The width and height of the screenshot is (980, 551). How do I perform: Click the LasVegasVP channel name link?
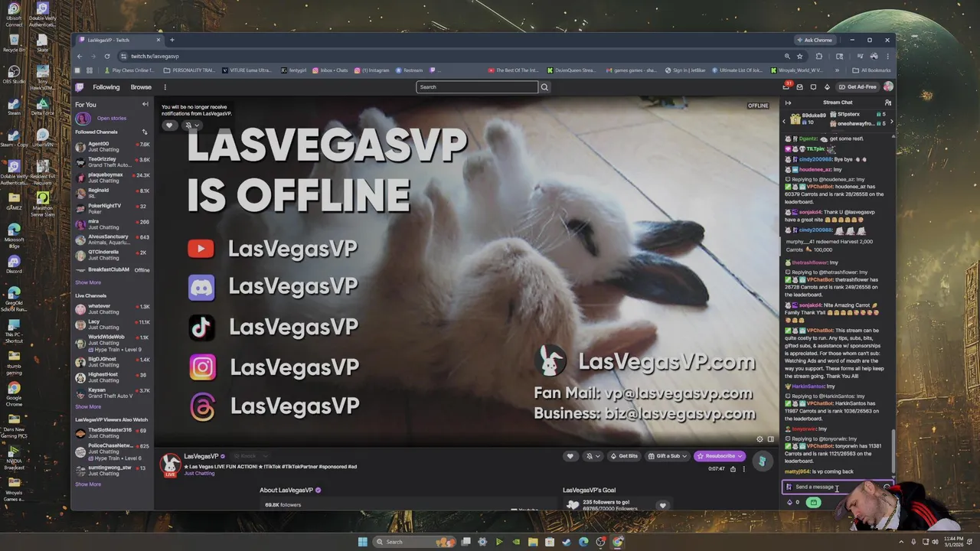click(x=201, y=456)
